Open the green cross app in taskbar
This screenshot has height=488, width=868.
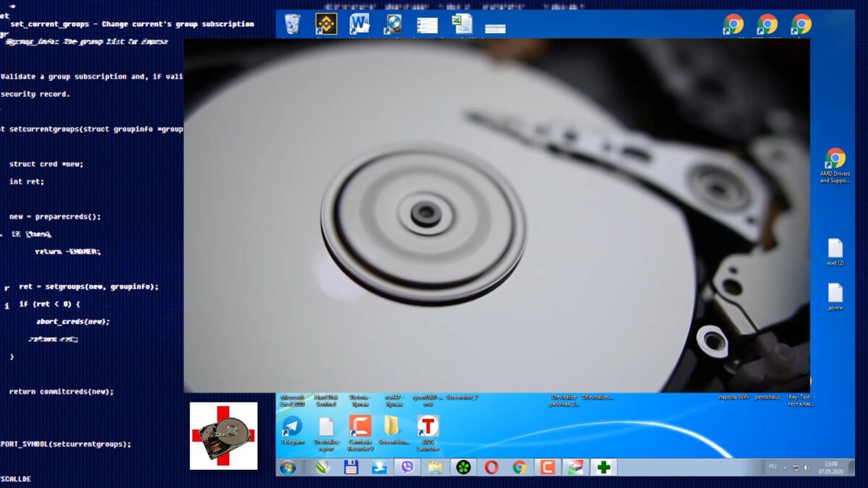603,467
